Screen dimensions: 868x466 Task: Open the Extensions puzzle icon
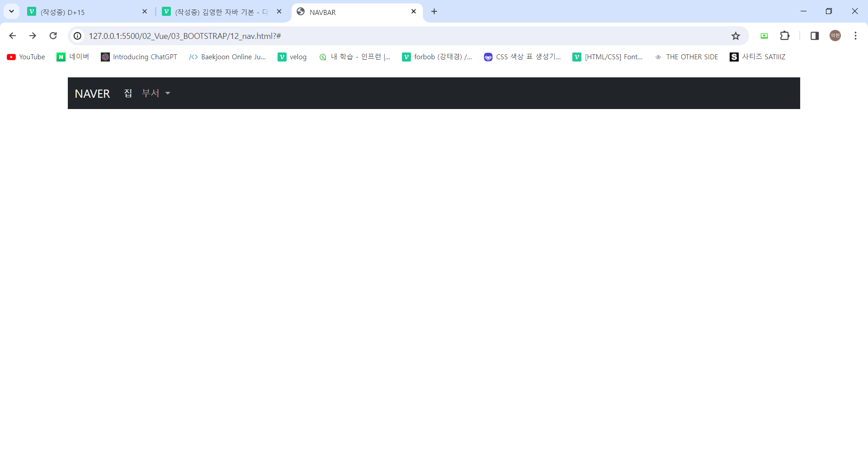coord(785,36)
